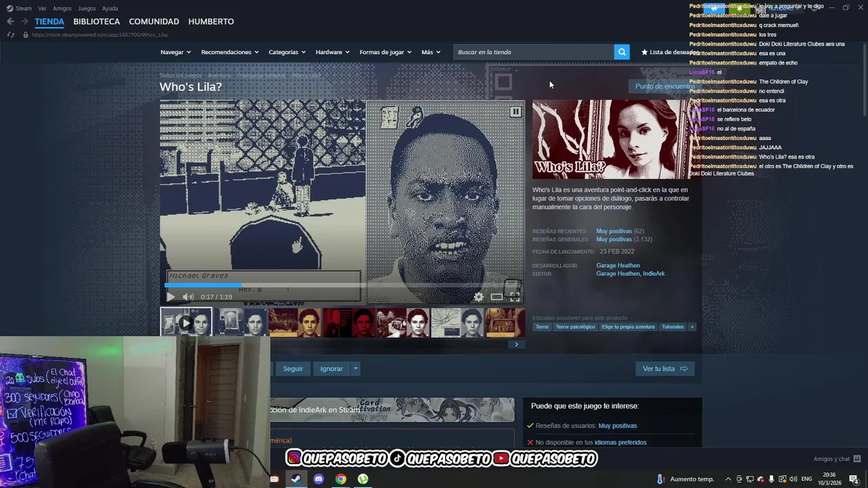Image resolution: width=868 pixels, height=488 pixels.
Task: Open video settings gear icon
Action: (479, 297)
